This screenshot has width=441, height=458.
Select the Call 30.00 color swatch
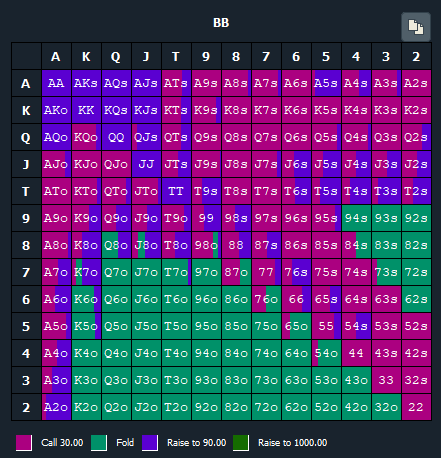(x=24, y=443)
